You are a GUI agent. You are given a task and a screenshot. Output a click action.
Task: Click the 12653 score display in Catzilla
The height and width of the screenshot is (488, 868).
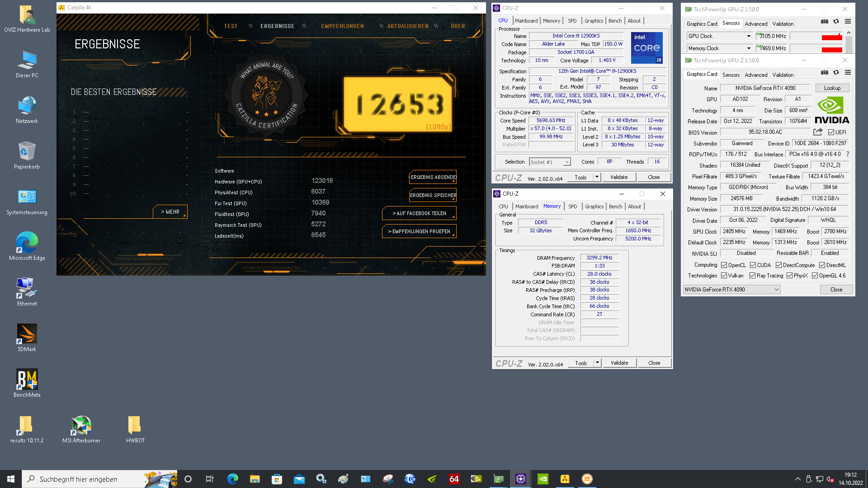(x=399, y=104)
